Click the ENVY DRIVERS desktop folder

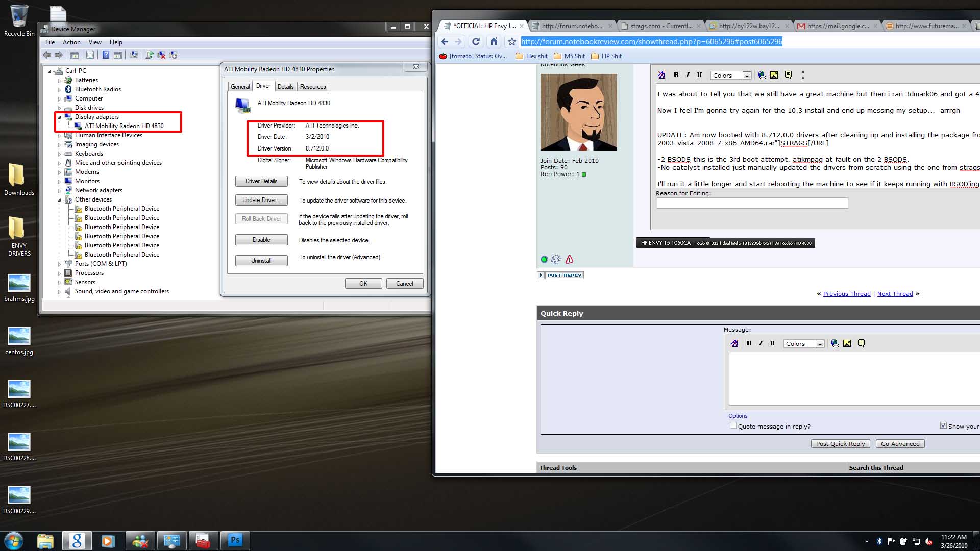coord(19,236)
